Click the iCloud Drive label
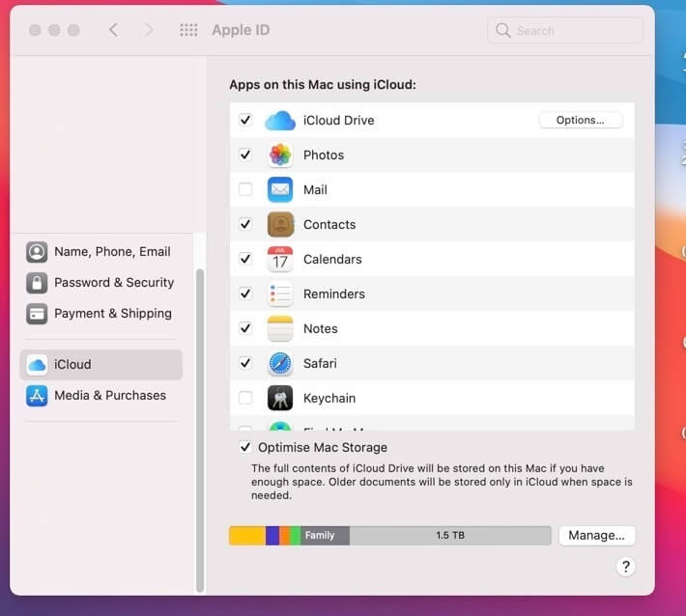 [338, 121]
